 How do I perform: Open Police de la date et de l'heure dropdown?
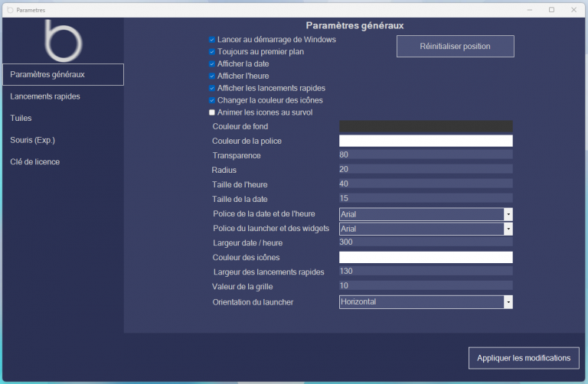click(508, 214)
